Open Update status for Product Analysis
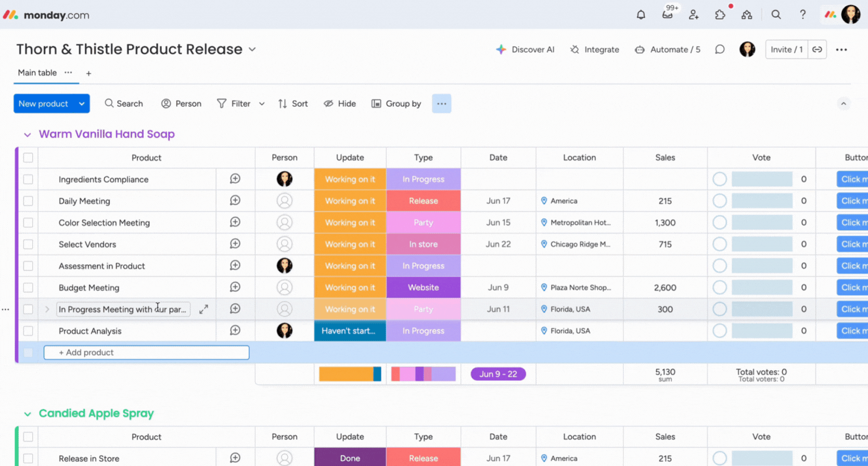 [350, 331]
